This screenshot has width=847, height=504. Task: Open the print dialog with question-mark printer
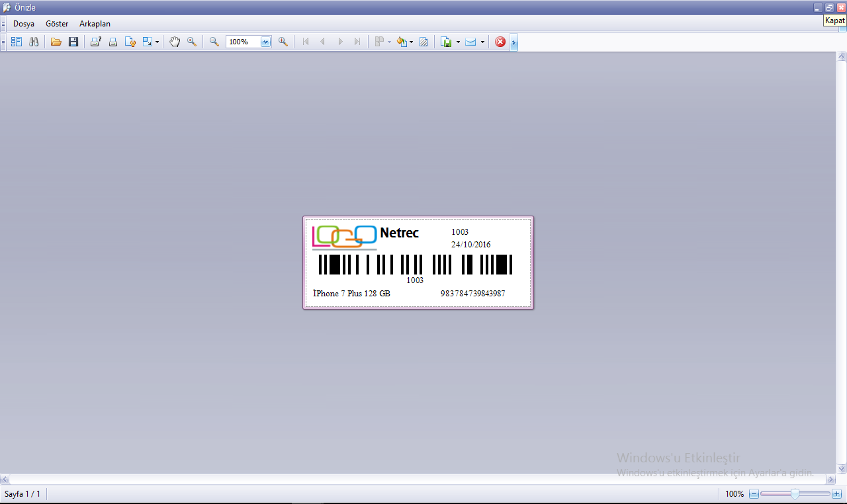point(96,42)
